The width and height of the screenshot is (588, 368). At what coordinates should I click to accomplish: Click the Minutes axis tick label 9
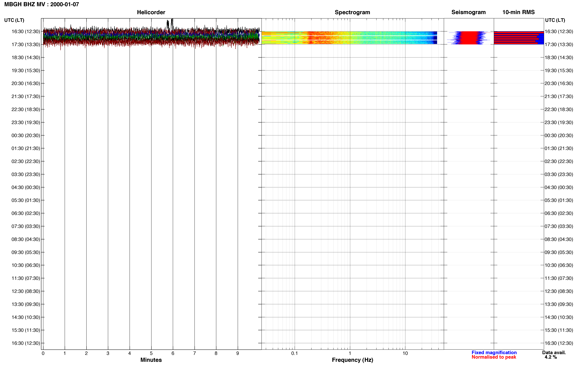238,353
